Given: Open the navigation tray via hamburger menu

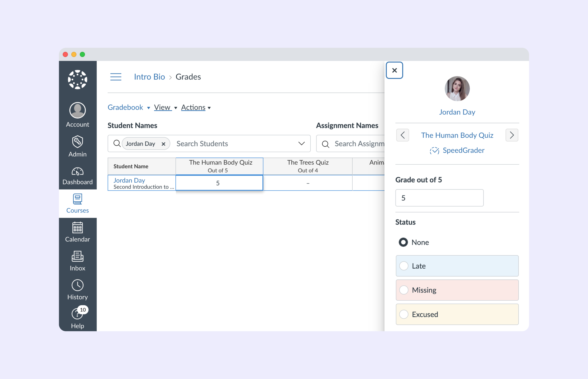Looking at the screenshot, I should [116, 77].
